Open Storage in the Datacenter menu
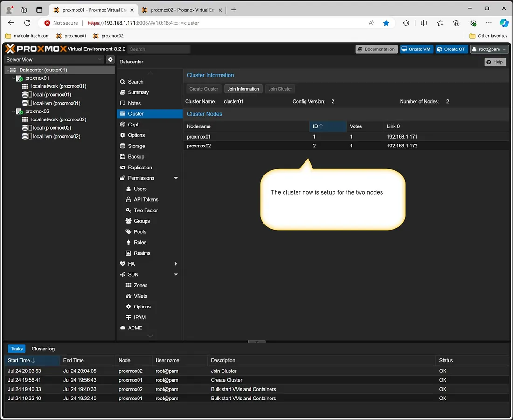The width and height of the screenshot is (513, 420). tap(136, 146)
